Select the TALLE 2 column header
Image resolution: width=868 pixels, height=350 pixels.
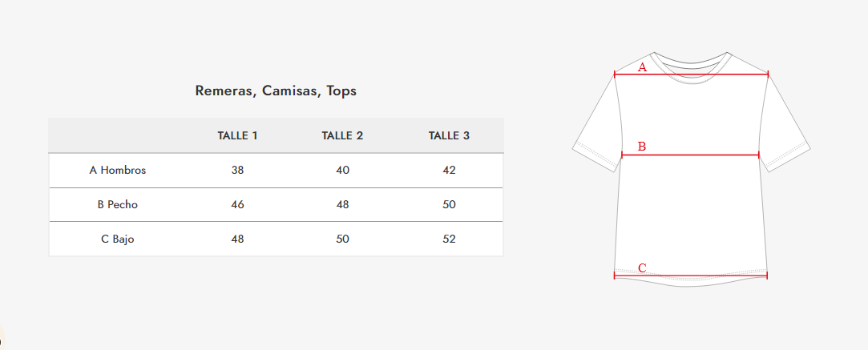[x=342, y=135]
